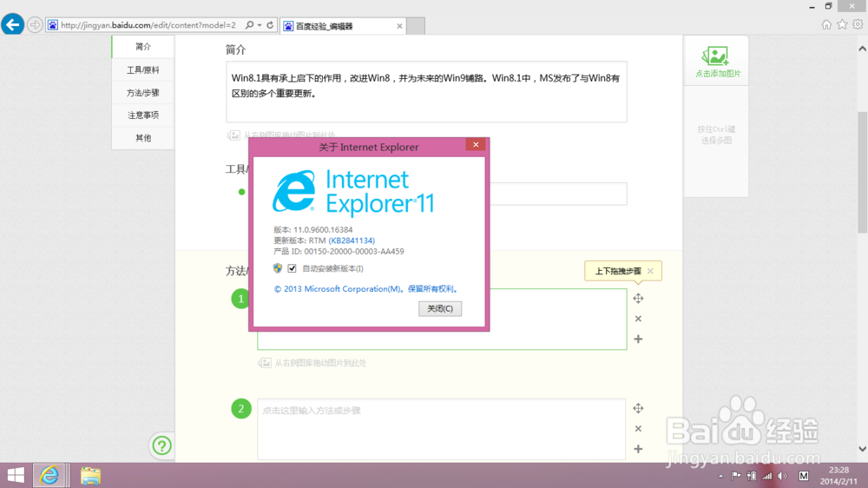Open File Explorer from the taskbar

(x=90, y=475)
